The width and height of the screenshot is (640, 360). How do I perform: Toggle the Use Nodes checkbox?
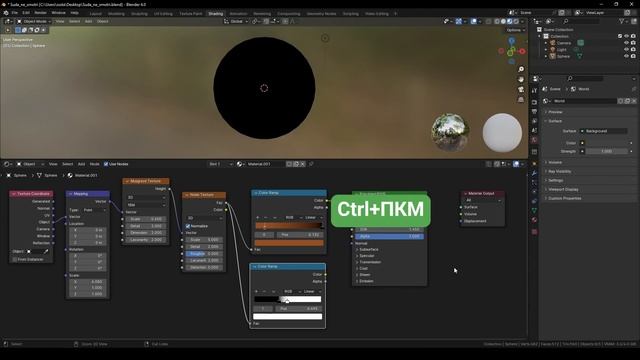106,164
